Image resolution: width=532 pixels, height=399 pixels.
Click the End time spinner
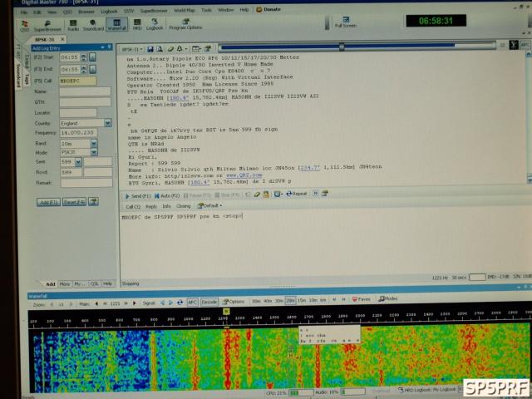pos(84,70)
